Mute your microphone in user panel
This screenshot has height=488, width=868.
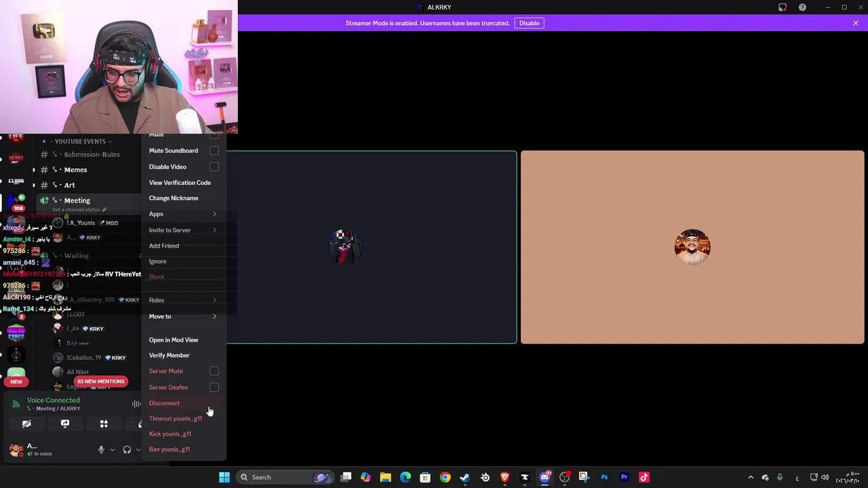[101, 450]
